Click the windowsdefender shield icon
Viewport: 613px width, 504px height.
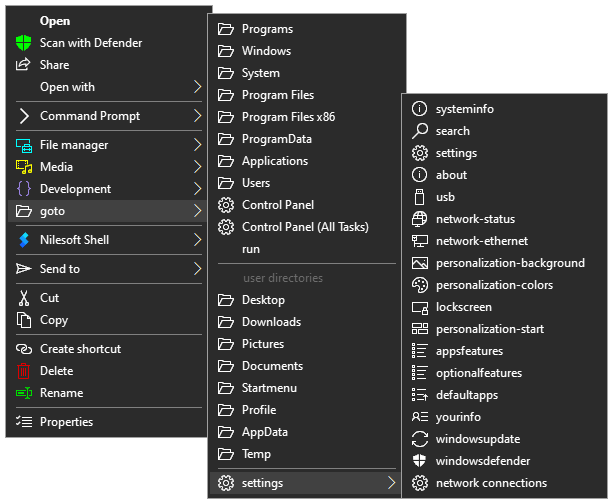click(420, 461)
